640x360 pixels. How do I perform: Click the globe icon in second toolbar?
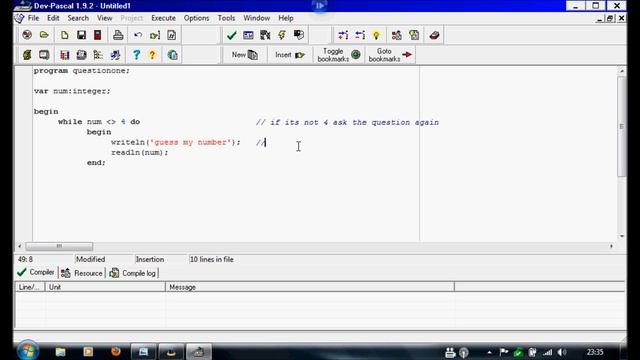(x=172, y=55)
